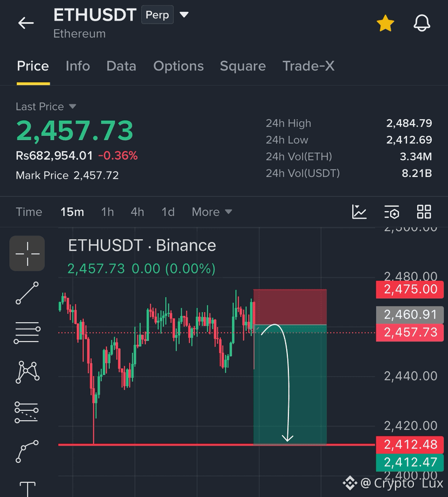Switch to the Price tab
The height and width of the screenshot is (497, 448).
coord(33,66)
